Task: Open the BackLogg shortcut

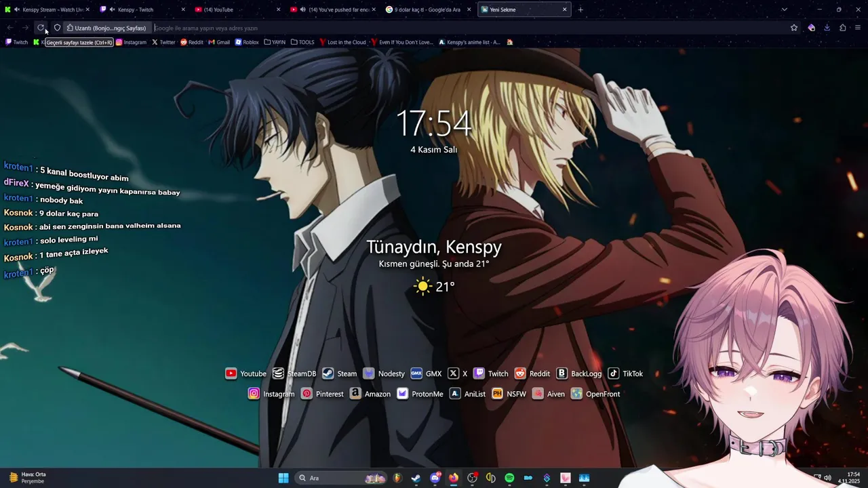Action: point(579,373)
